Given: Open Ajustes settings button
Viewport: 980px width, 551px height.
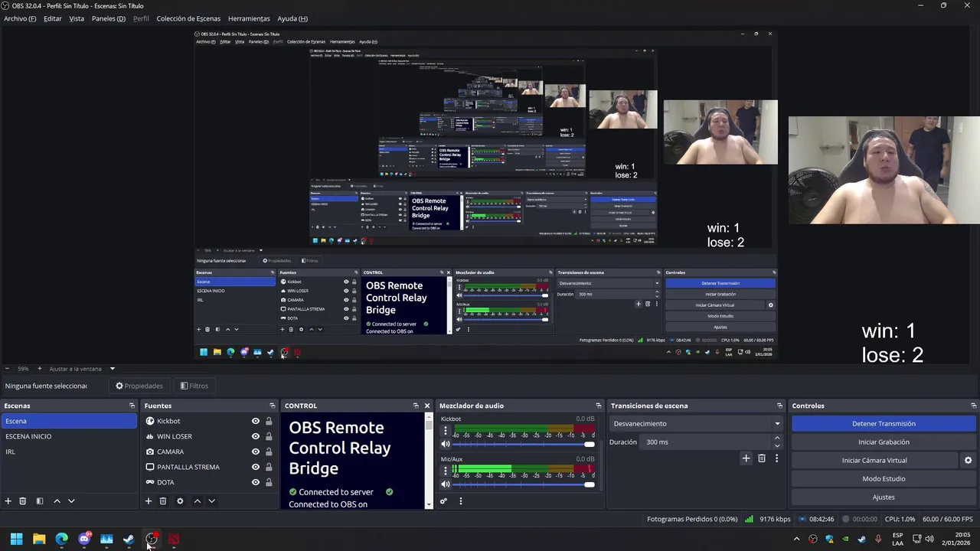Looking at the screenshot, I should pos(884,497).
